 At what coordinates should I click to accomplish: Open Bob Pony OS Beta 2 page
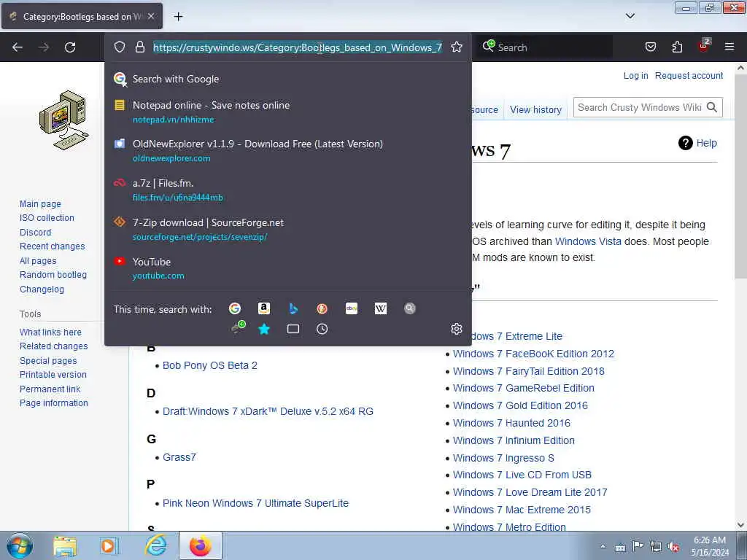click(x=210, y=365)
